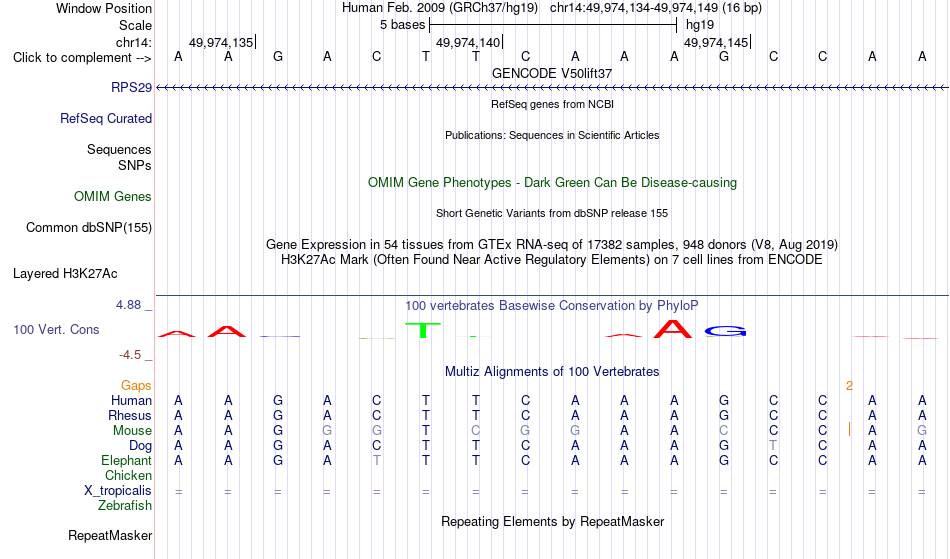Select the Dog species label
This screenshot has height=559, width=950.
coord(140,446)
